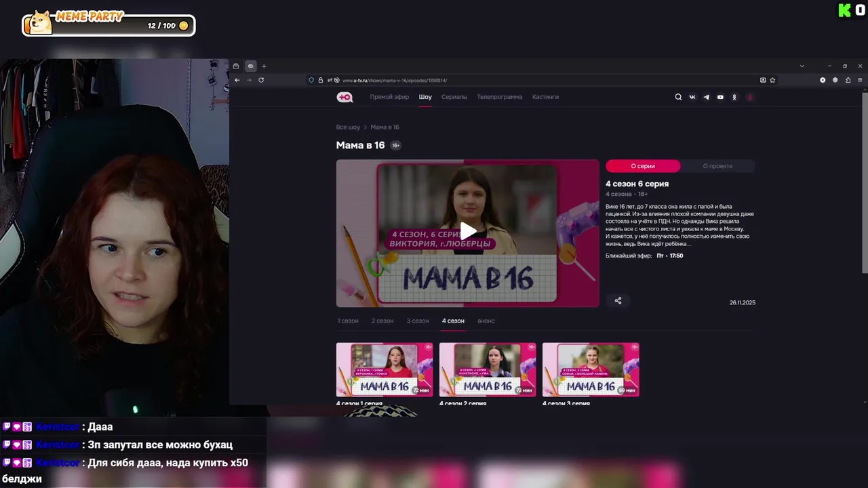Click the Пт 17:50 airing time
868x488 pixels.
[670, 256]
